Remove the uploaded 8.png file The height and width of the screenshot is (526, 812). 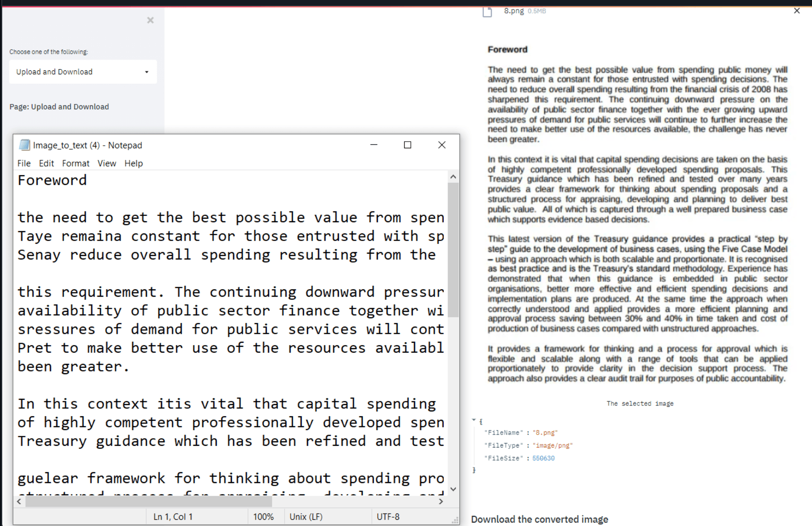tap(796, 11)
